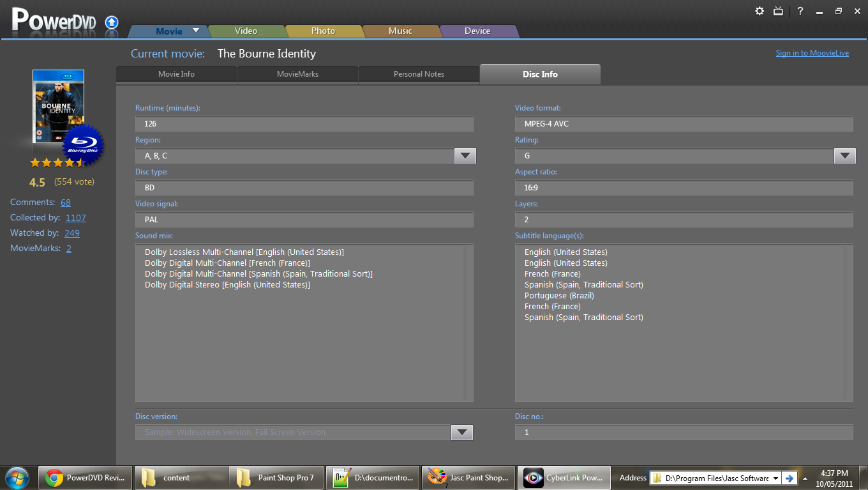Open the help question mark icon
868x490 pixels.
tap(800, 11)
